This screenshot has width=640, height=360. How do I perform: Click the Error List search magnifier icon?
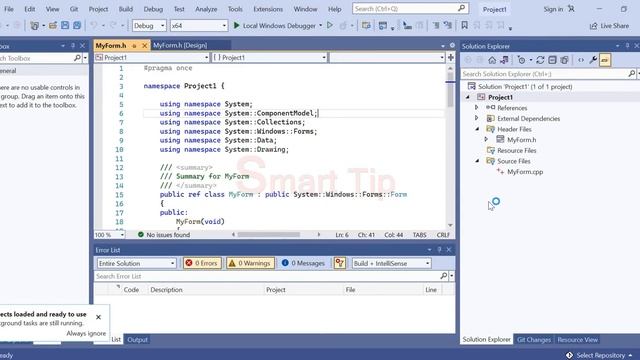coord(444,276)
